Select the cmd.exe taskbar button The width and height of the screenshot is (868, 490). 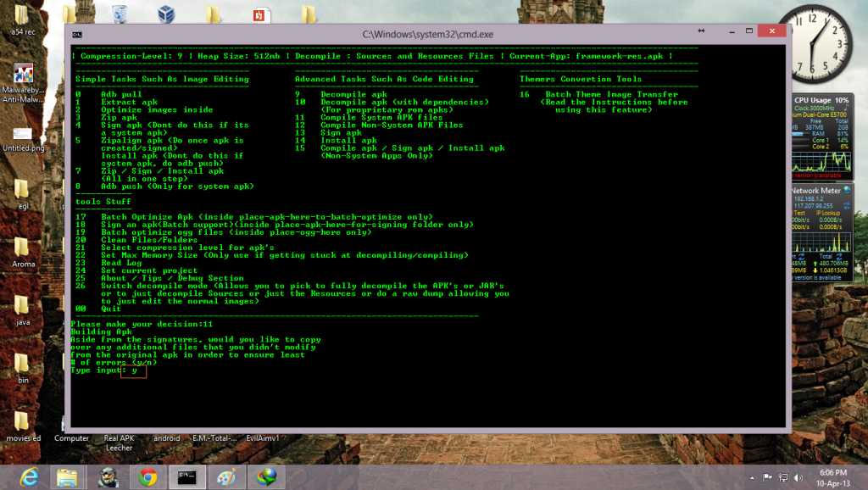(186, 476)
